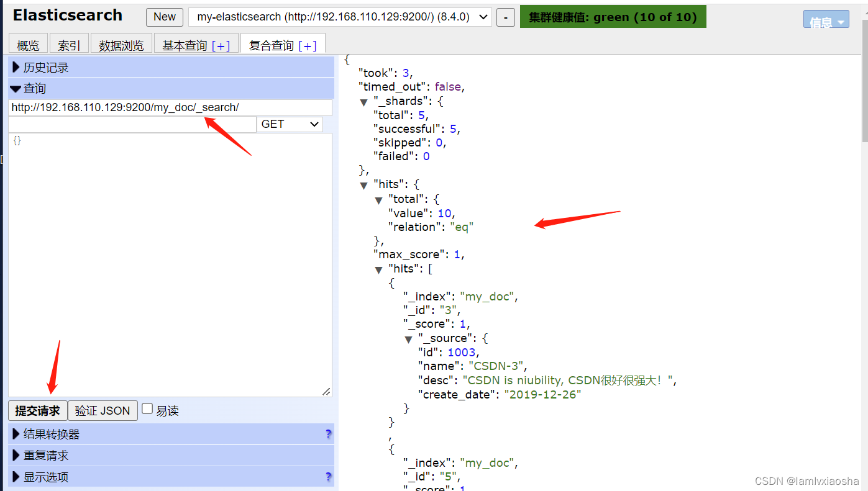Screen dimensions: 868x491
Task: Collapse the "total" node inside hits
Action: [x=379, y=199]
